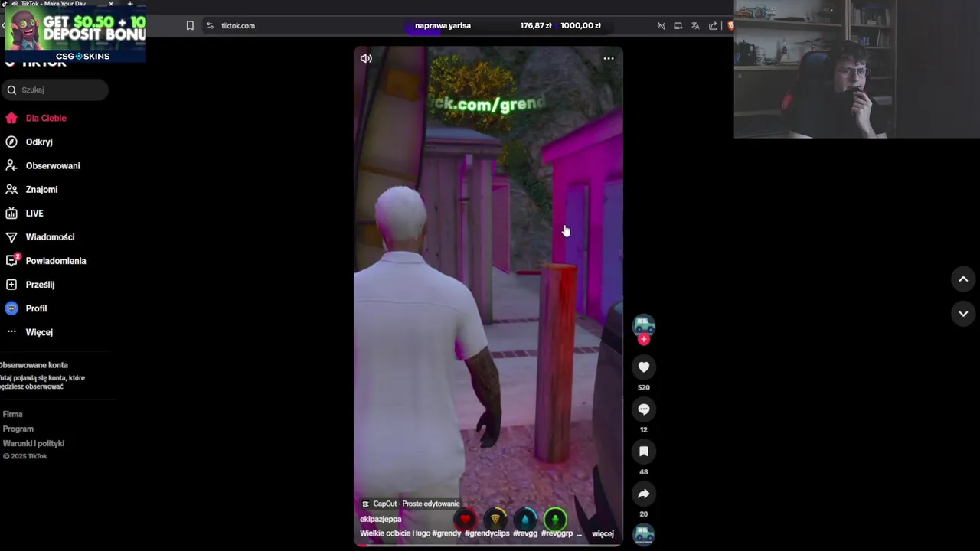980x551 pixels.
Task: Open the Program footer link
Action: point(18,429)
